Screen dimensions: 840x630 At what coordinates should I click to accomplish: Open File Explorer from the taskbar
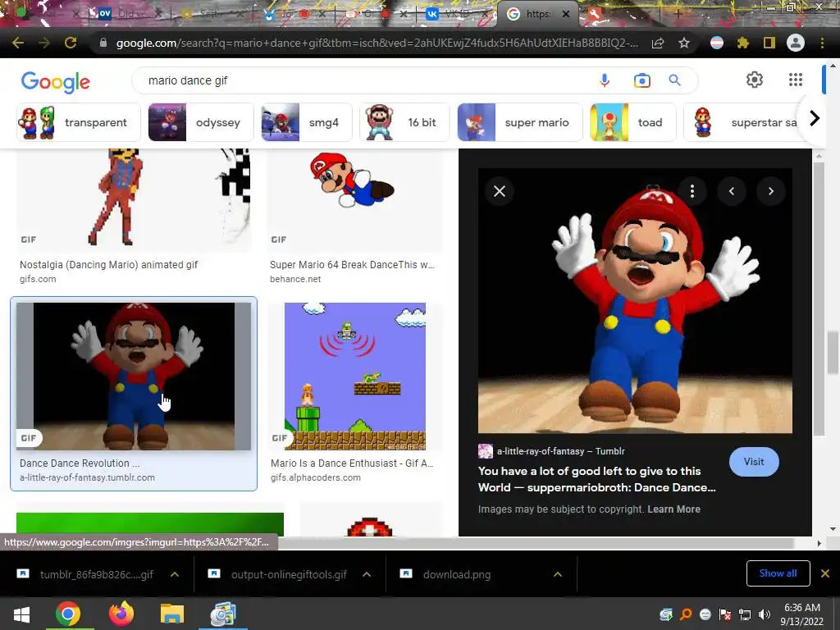(172, 614)
